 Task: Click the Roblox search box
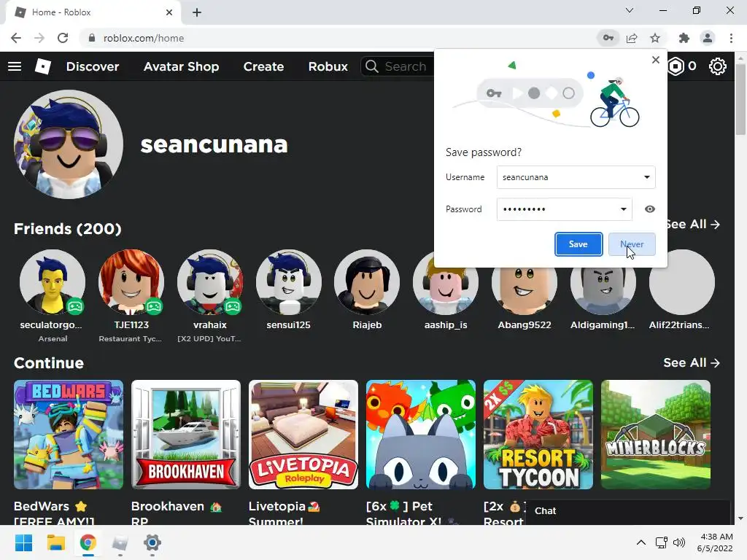tap(398, 66)
